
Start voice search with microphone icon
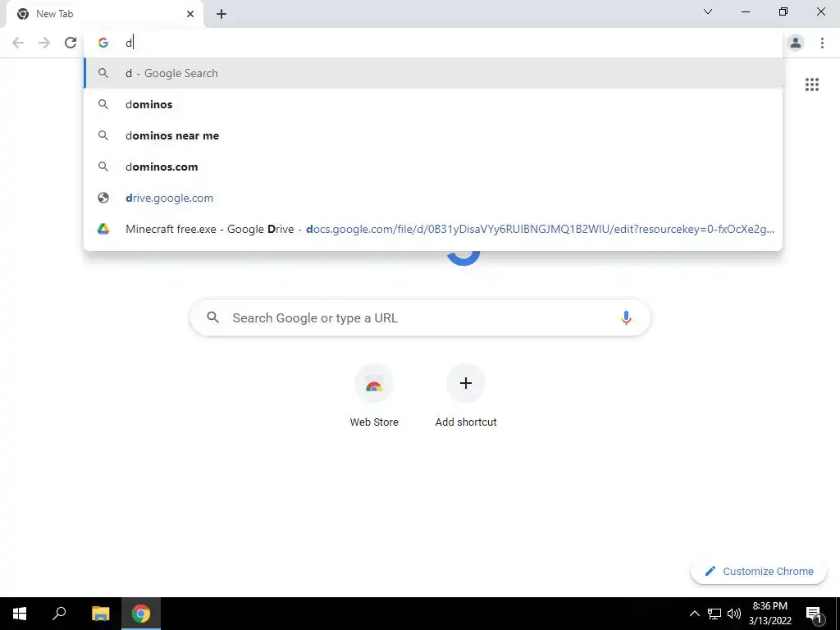pos(626,317)
